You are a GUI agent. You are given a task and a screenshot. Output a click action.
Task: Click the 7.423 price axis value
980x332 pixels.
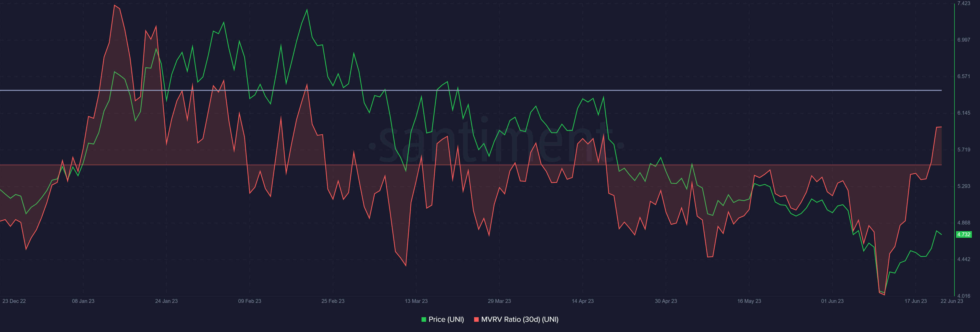964,3
